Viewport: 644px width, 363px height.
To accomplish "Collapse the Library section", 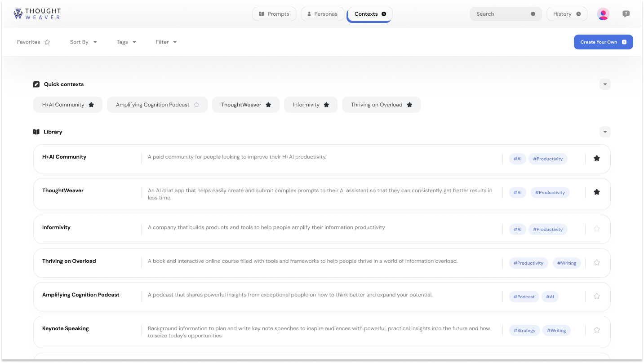I will click(605, 132).
